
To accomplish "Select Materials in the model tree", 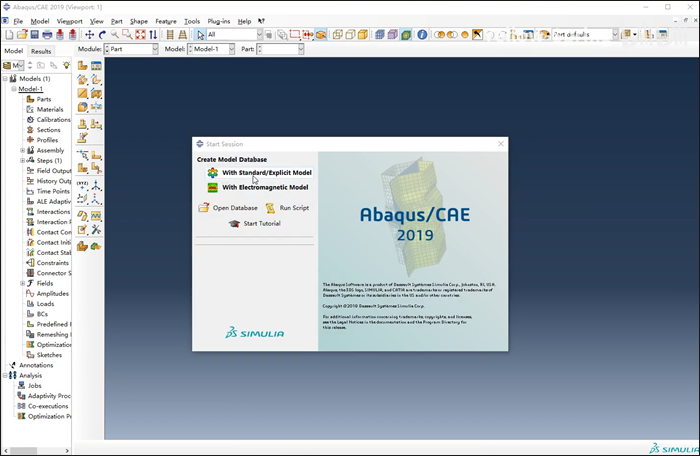I will (50, 109).
